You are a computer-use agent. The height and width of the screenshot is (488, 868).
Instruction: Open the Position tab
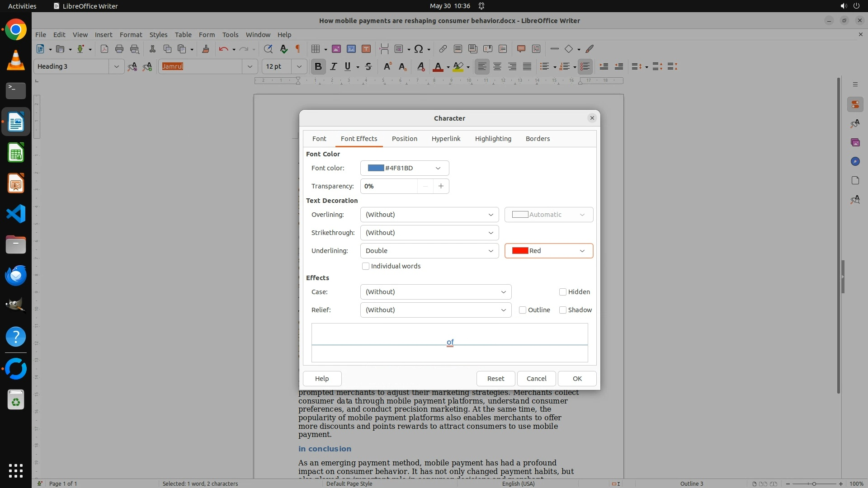click(404, 139)
